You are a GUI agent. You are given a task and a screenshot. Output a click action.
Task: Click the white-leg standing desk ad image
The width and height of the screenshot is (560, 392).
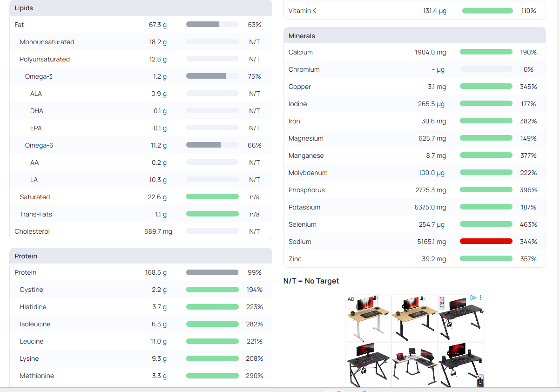click(368, 318)
